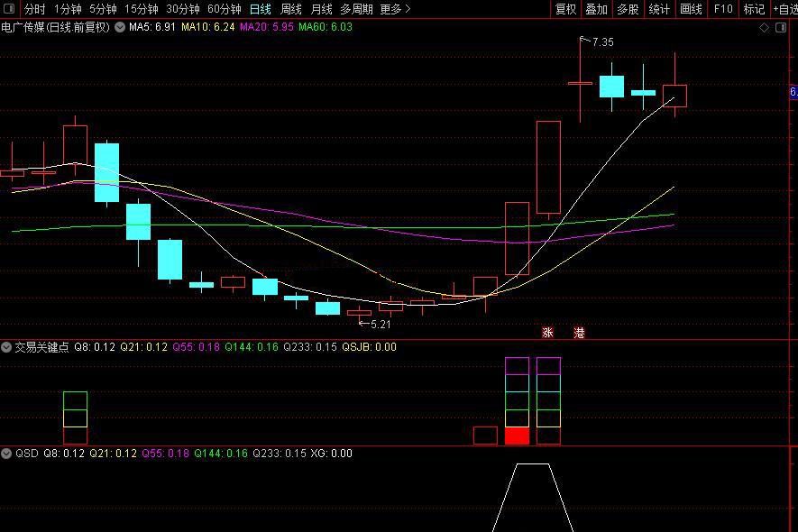Click the MA20: 5.95 indicator label
The width and height of the screenshot is (798, 532).
click(267, 27)
